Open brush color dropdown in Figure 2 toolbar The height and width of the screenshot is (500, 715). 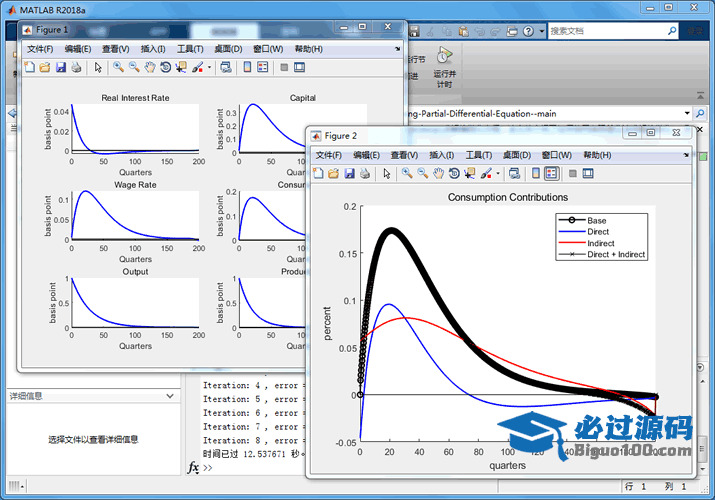point(498,173)
